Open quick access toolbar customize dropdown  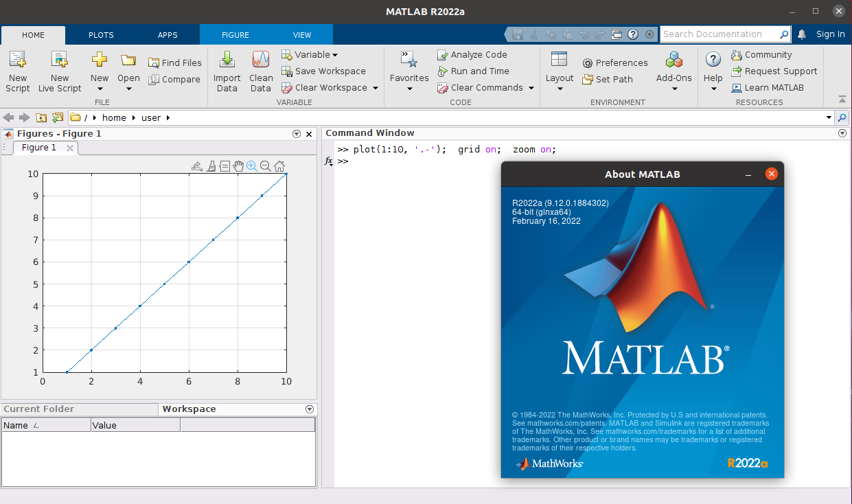(x=649, y=34)
